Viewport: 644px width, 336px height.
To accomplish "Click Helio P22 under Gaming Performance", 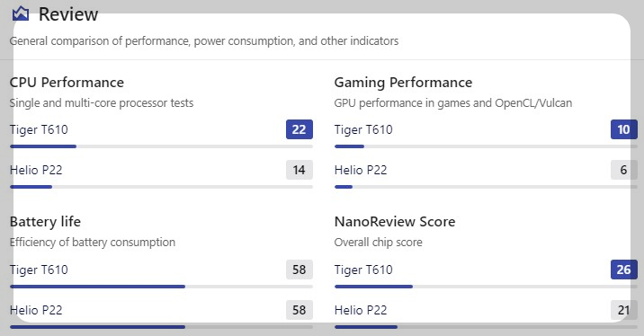I will (x=361, y=170).
